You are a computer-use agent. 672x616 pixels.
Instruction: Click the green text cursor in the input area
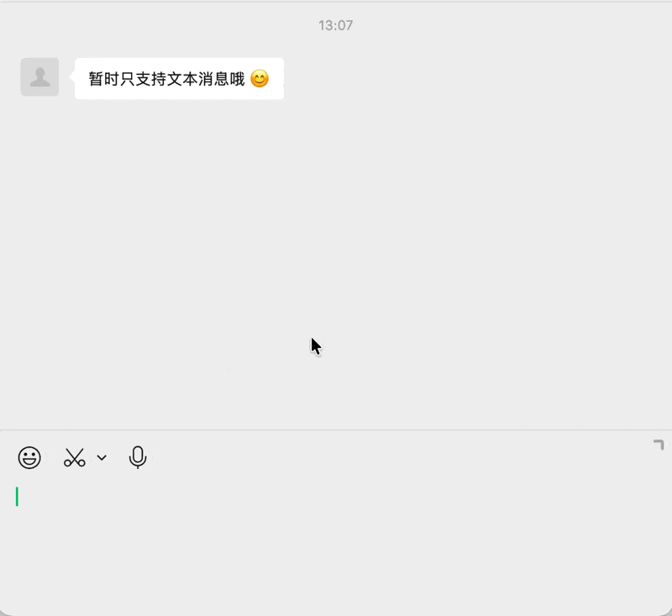tap(16, 497)
